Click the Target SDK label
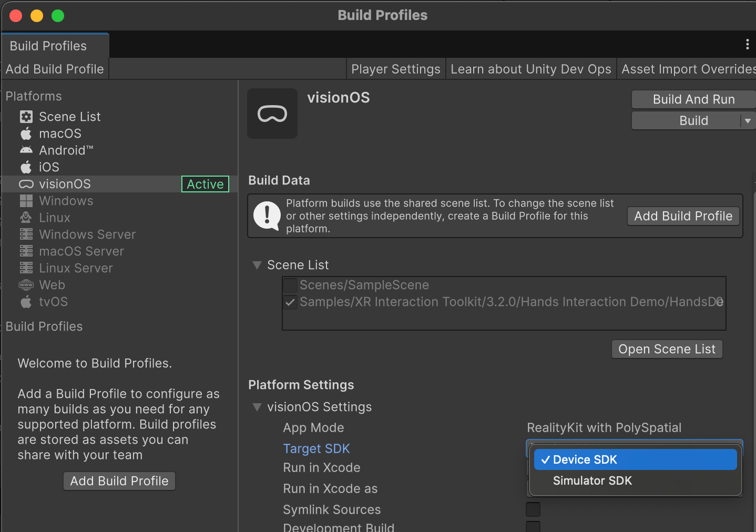 click(x=316, y=448)
